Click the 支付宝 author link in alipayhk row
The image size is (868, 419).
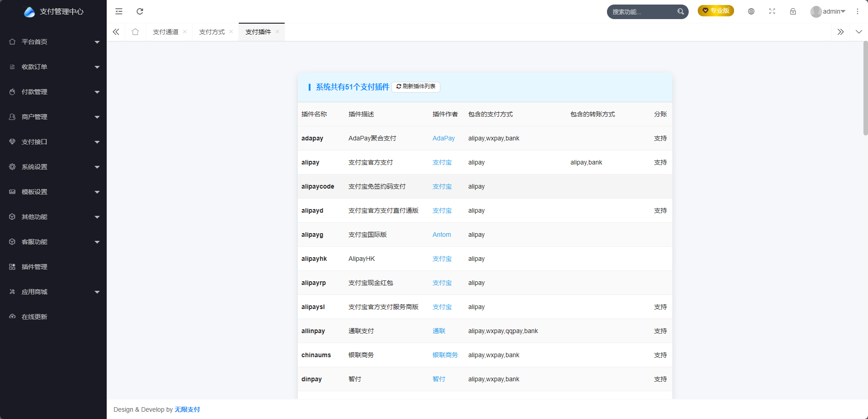(442, 259)
